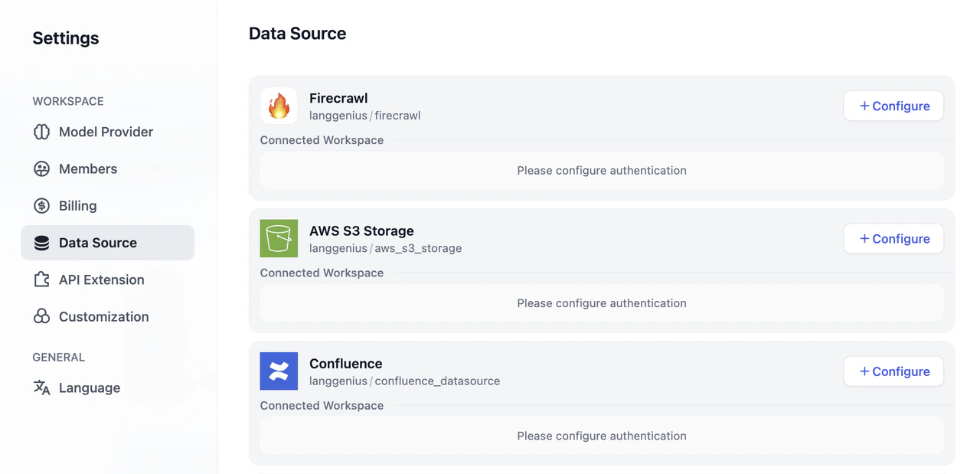This screenshot has height=474, width=980.
Task: Open the Confluence data source icon
Action: (x=279, y=371)
